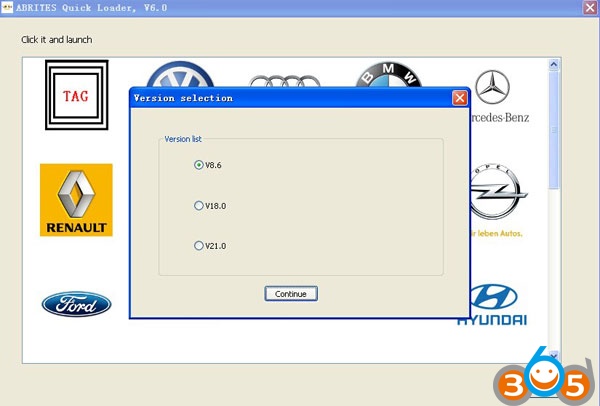Choose the V18.0 version option

click(x=198, y=205)
